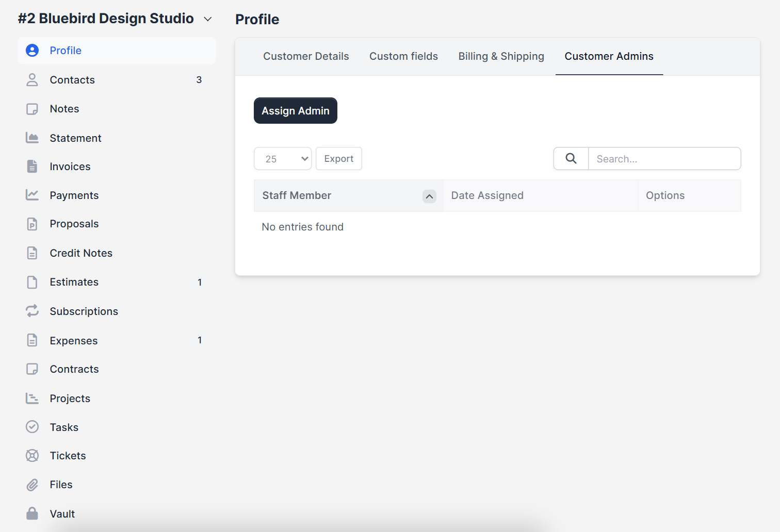
Task: Toggle Staff Member column sort arrow
Action: pos(429,196)
